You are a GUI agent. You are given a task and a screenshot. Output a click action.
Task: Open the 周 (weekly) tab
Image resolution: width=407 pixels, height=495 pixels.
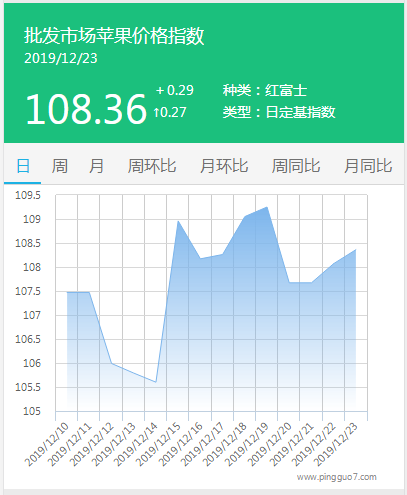tap(60, 166)
